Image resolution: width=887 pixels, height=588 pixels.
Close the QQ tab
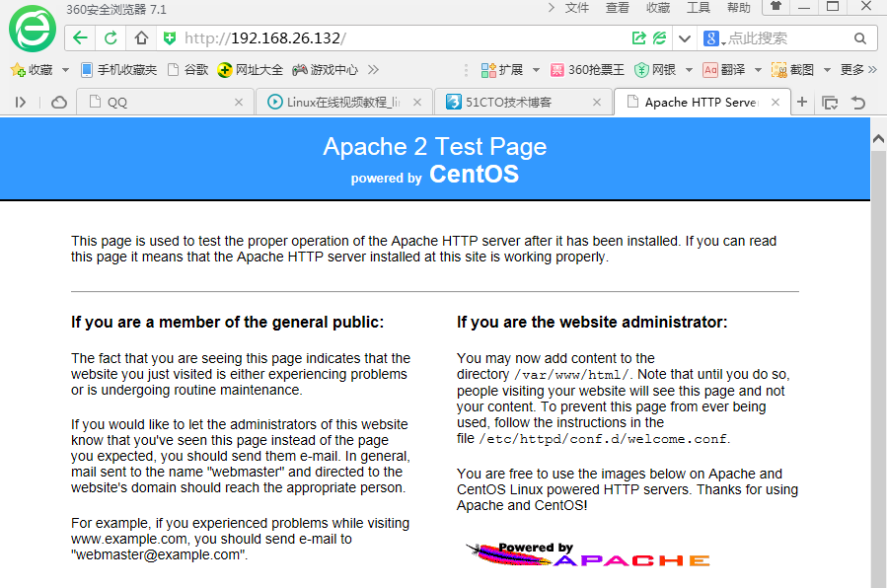(239, 103)
